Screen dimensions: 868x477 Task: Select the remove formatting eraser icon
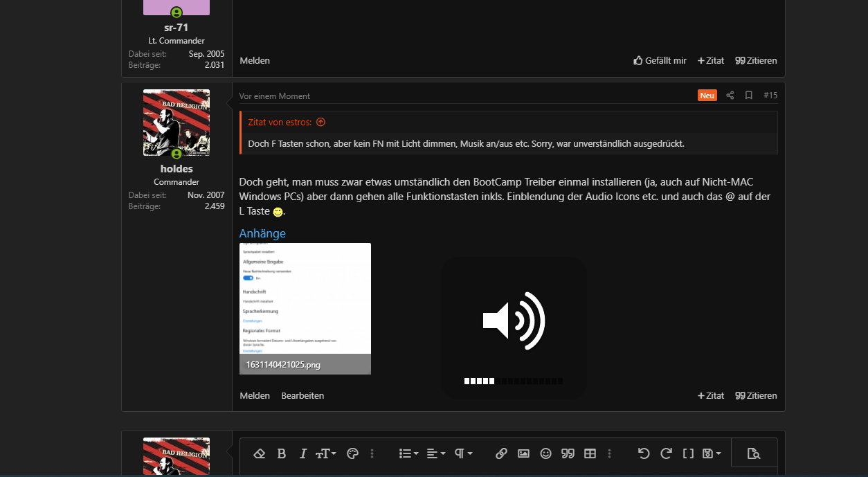tap(260, 453)
